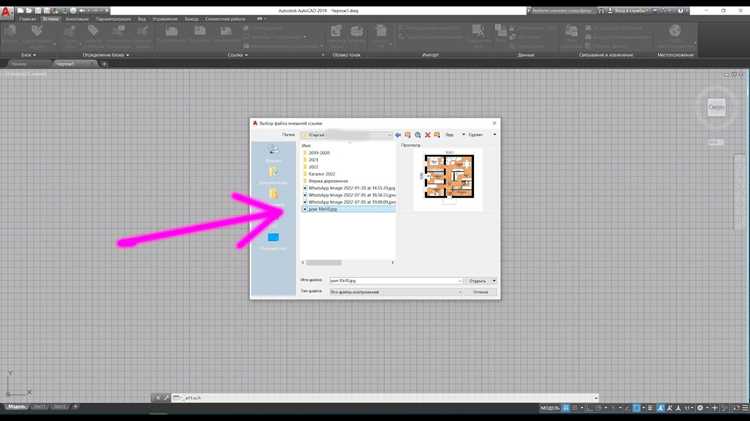Screen dimensions: 750x421
Task: Open the workspace switching gear in status bar
Action: point(700,408)
